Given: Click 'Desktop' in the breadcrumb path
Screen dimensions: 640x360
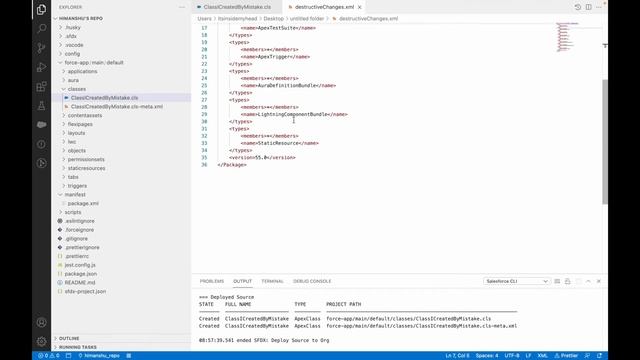Looking at the screenshot, I should (273, 19).
